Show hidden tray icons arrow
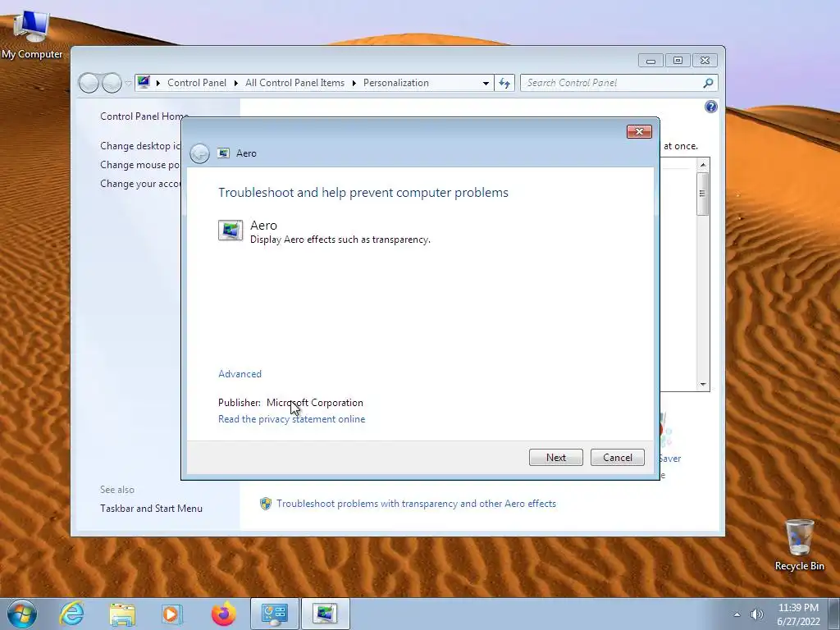This screenshot has height=630, width=840. [x=737, y=614]
